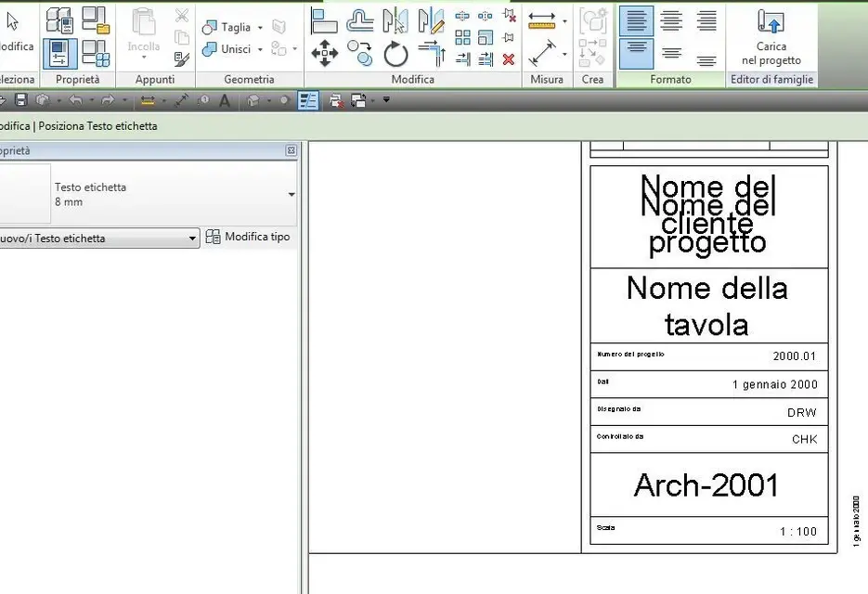Expand the Taglia dropdown arrow
Image resolution: width=868 pixels, height=594 pixels.
260,28
